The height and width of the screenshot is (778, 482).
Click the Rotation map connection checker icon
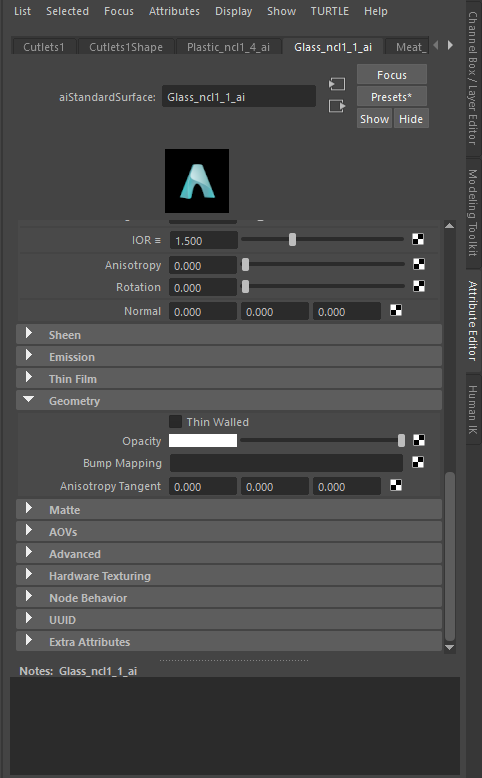(419, 286)
